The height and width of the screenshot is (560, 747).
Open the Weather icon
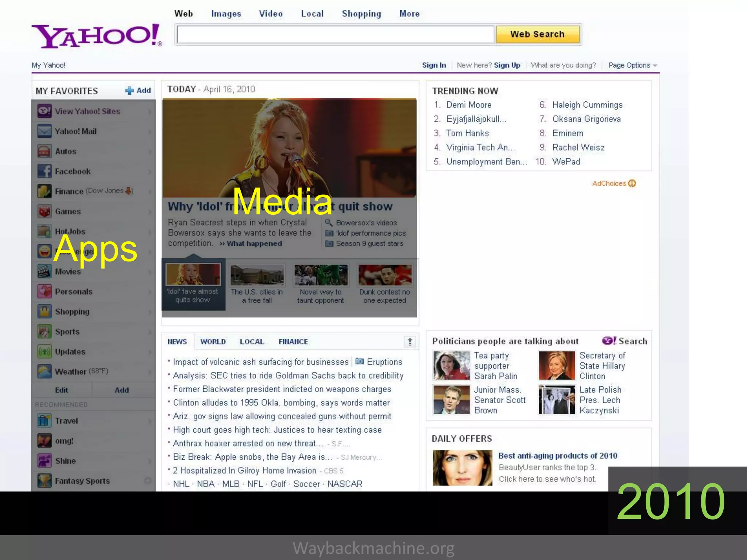point(44,372)
